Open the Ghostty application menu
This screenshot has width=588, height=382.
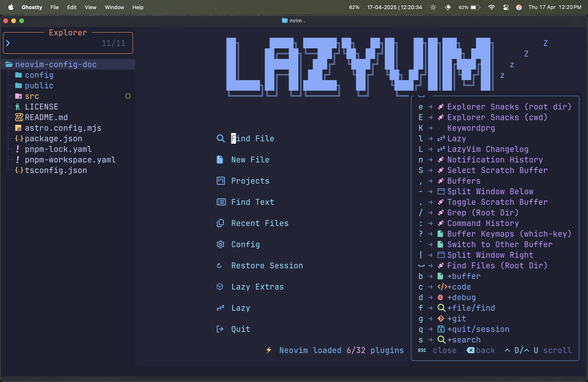point(32,7)
